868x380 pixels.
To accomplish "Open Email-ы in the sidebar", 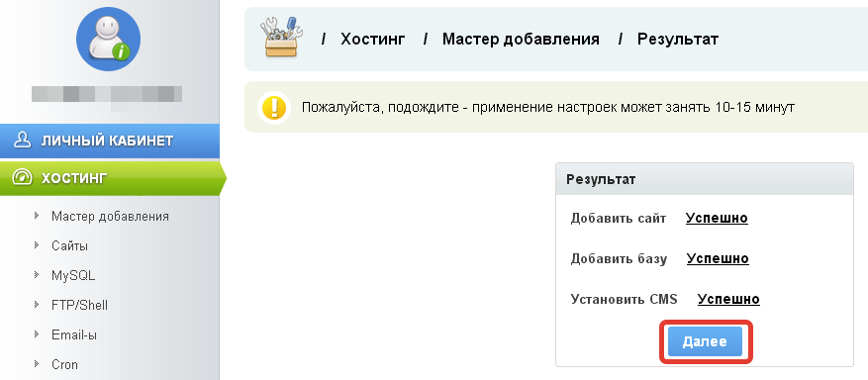I will (74, 335).
